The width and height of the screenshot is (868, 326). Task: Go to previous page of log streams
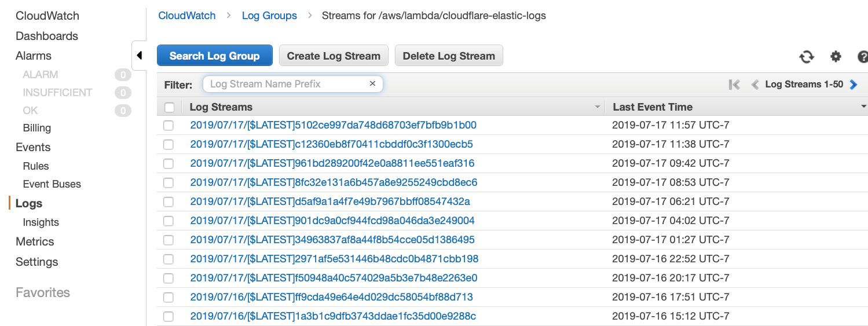pyautogui.click(x=755, y=85)
